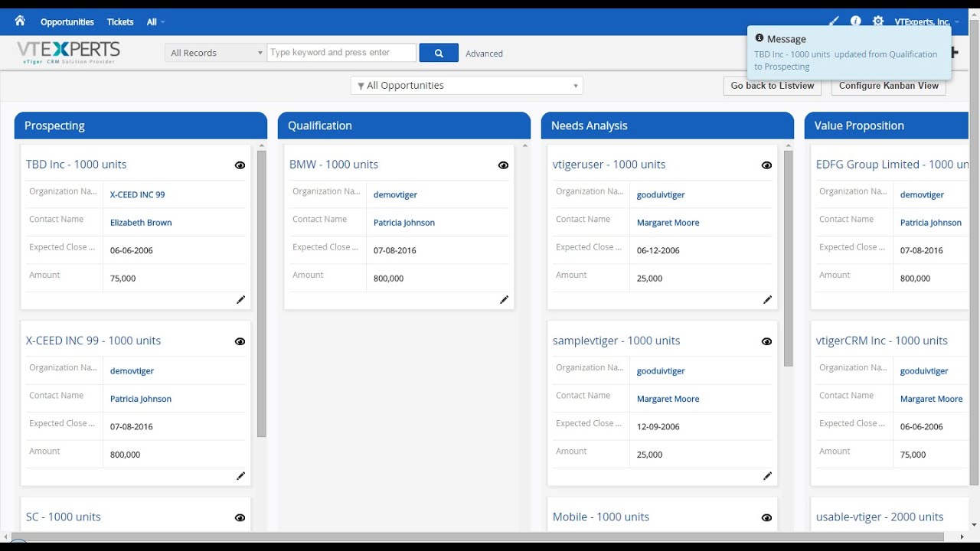This screenshot has height=551, width=980.
Task: Edit the TBD Inc card pencil
Action: point(240,300)
